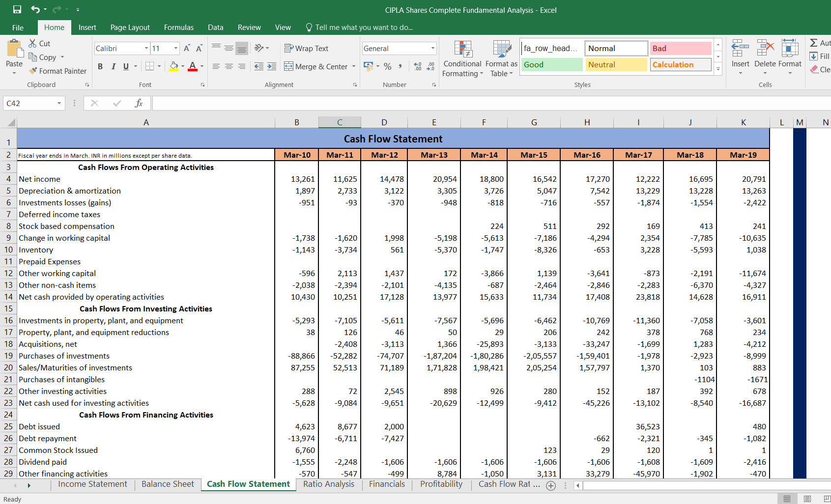Open the General number format dropdown
The image size is (831, 504).
click(x=433, y=48)
